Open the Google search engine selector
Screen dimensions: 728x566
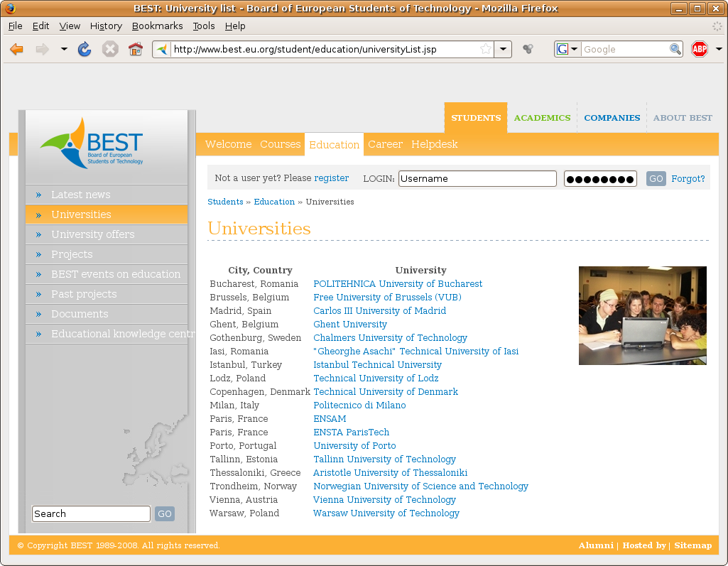click(567, 49)
